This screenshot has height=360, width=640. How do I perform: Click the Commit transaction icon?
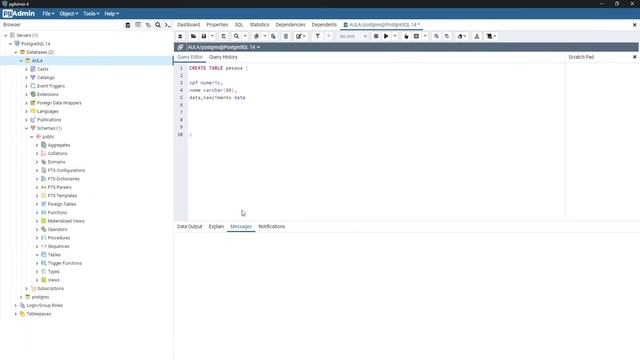436,36
